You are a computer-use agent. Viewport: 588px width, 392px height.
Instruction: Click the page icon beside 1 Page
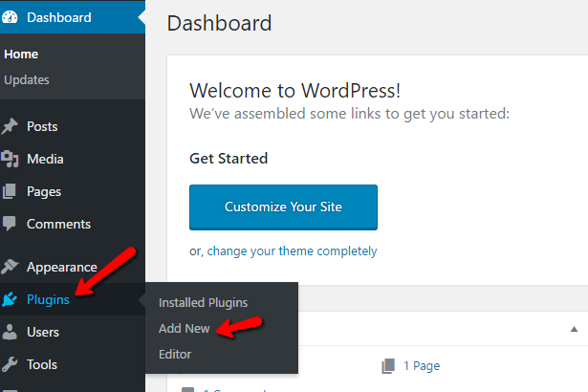(388, 366)
